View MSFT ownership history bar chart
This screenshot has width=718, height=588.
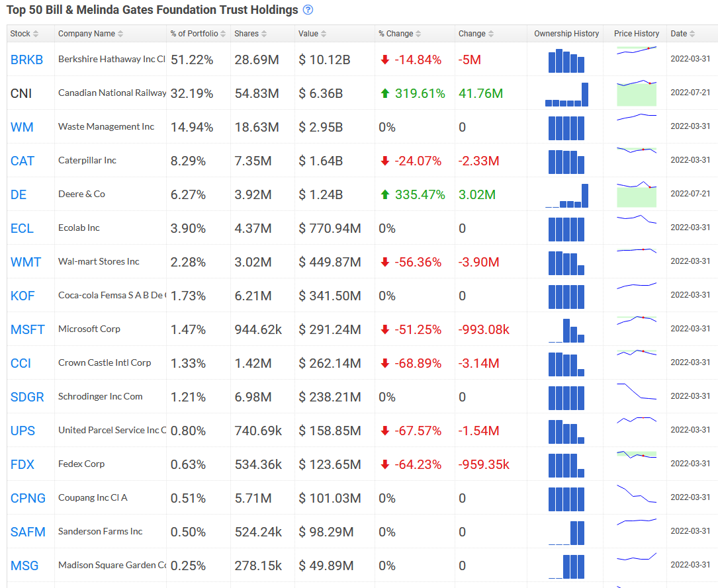(x=566, y=331)
